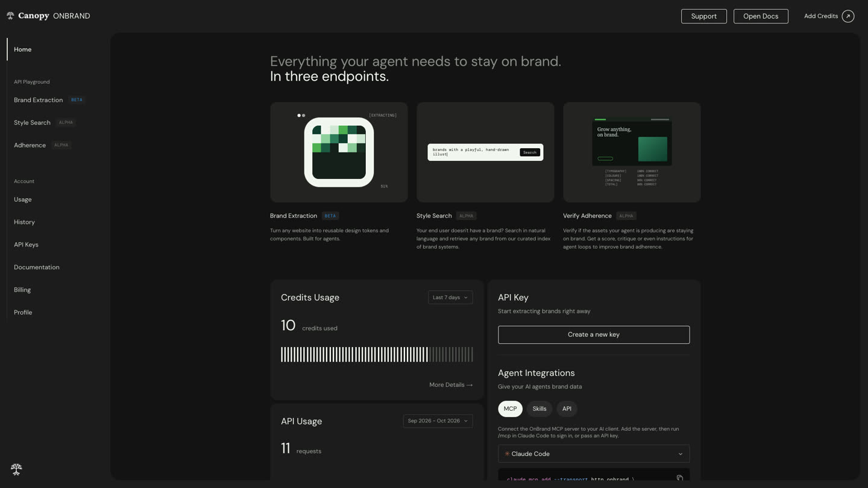Switch to the API integration tab
This screenshot has width=868, height=488.
[567, 409]
